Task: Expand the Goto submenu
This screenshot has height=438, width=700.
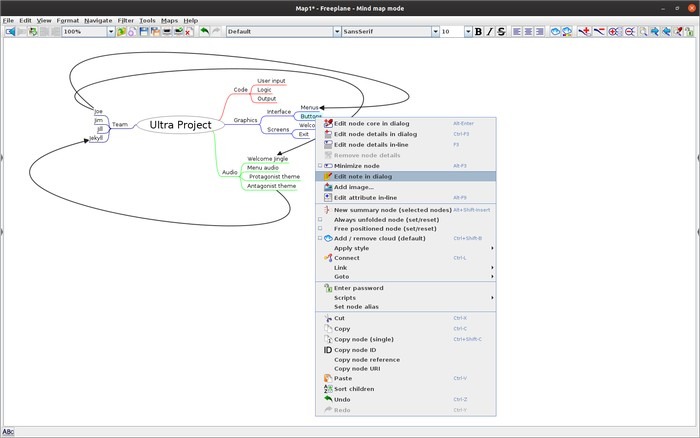Action: [x=405, y=276]
